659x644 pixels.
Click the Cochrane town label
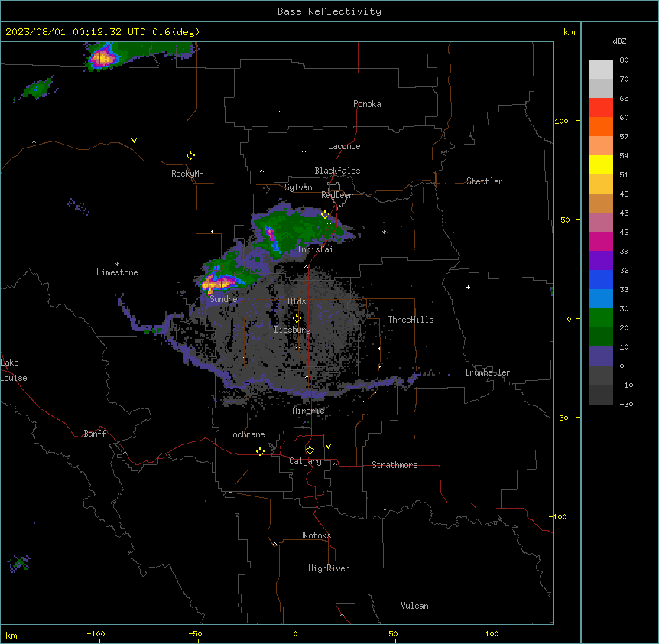246,434
